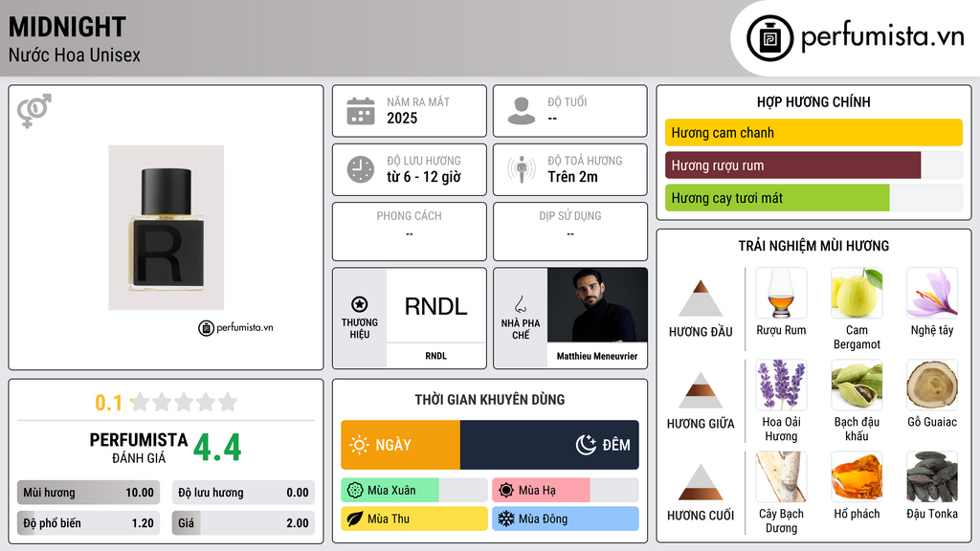Open the Rượu Rum note image
This screenshot has width=980, height=551.
tap(781, 293)
